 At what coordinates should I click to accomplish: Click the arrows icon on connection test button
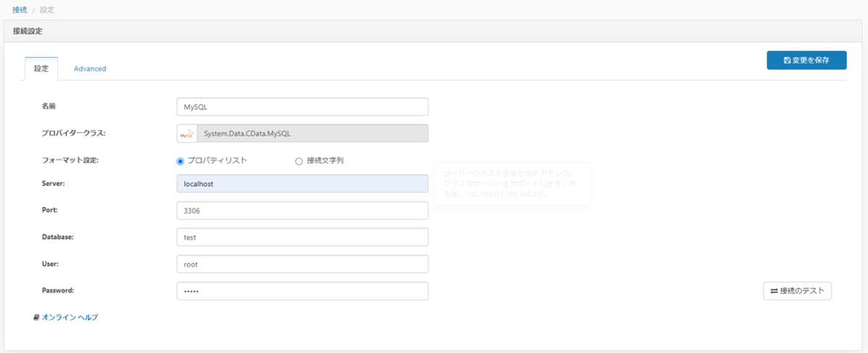(774, 291)
